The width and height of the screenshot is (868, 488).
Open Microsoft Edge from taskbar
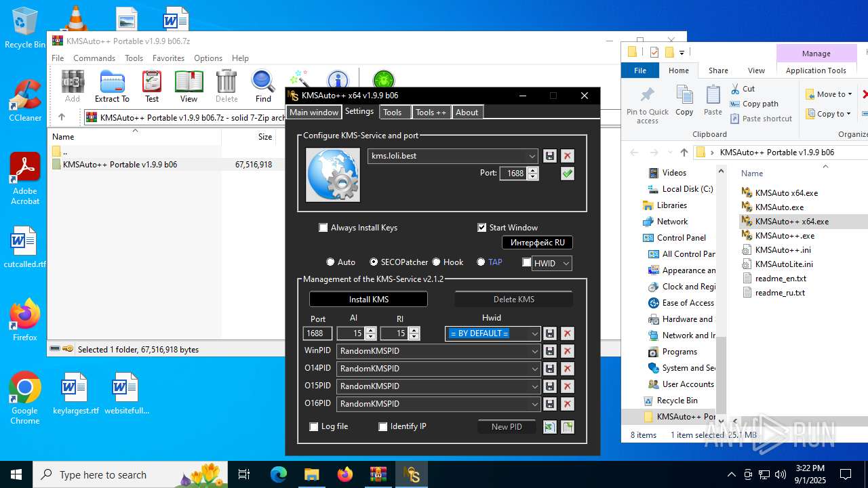279,474
